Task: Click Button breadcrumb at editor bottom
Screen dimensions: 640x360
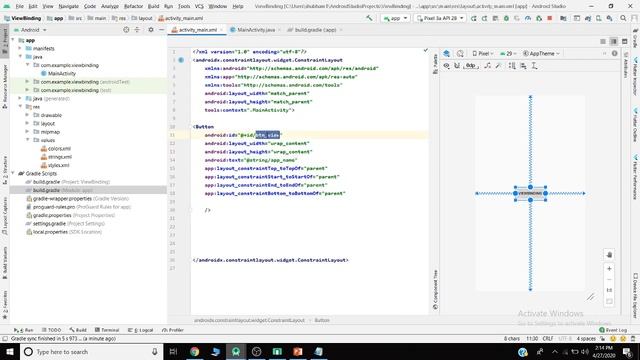Action: (x=322, y=320)
